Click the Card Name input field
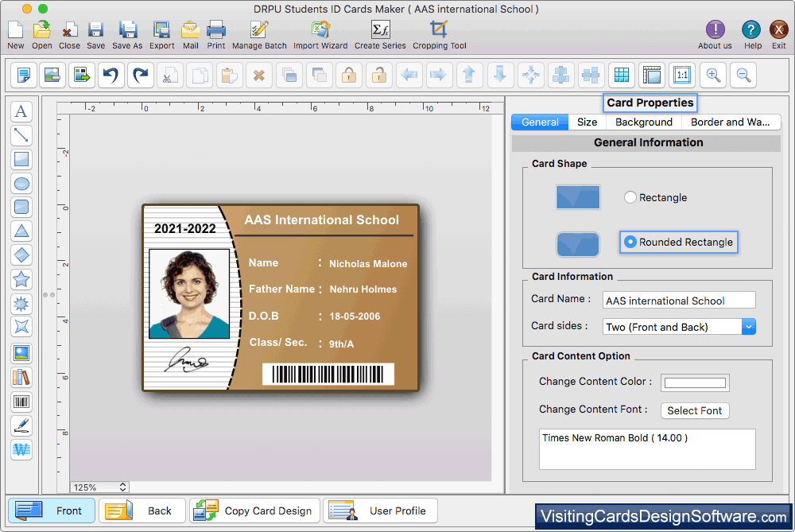 [679, 301]
